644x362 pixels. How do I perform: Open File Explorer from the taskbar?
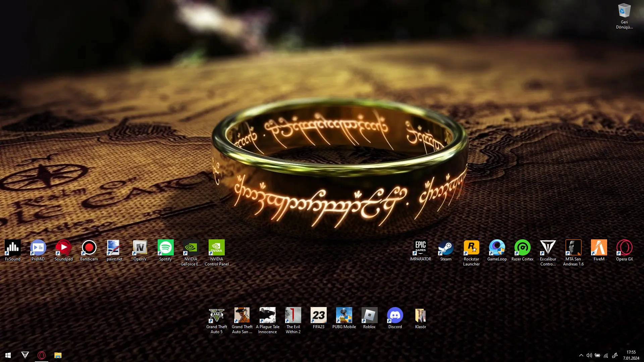click(x=58, y=355)
